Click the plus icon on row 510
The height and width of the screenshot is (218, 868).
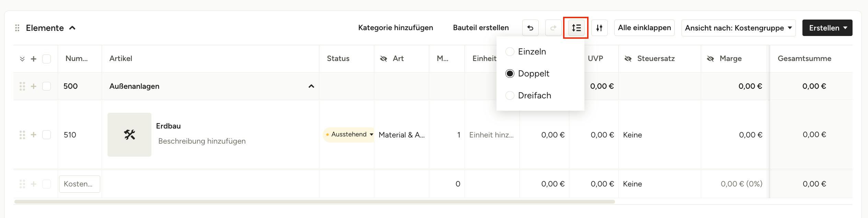pos(34,135)
